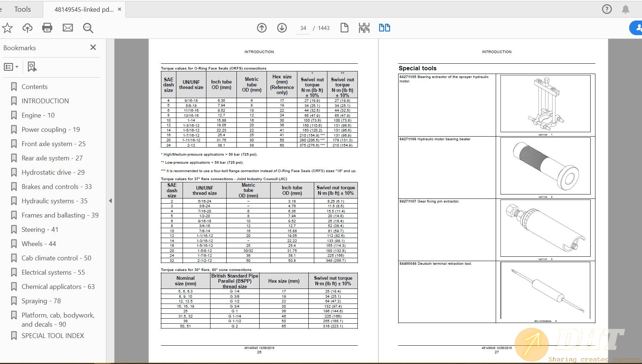Open the find text magnifier icon
The height and width of the screenshot is (364, 642).
88,28
